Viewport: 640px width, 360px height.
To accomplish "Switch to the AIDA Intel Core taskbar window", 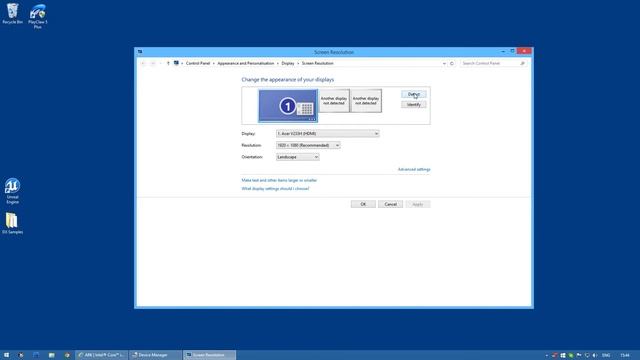I will 102,355.
